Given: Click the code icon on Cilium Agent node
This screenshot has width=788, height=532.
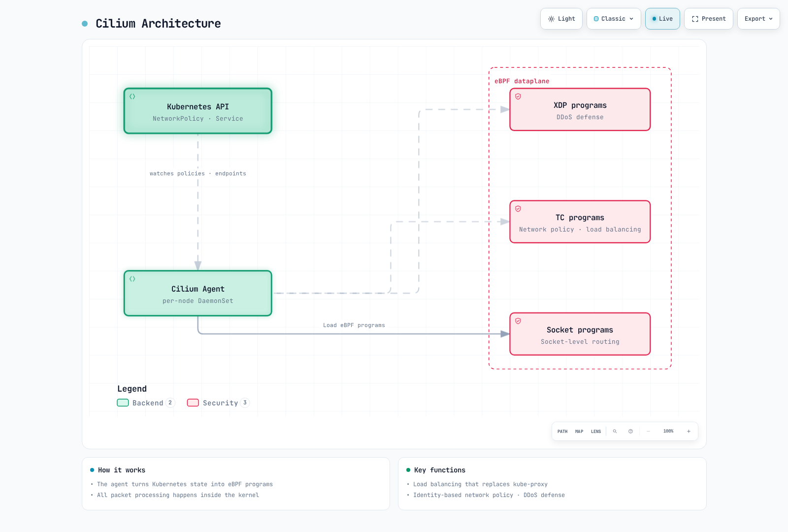Looking at the screenshot, I should (132, 279).
